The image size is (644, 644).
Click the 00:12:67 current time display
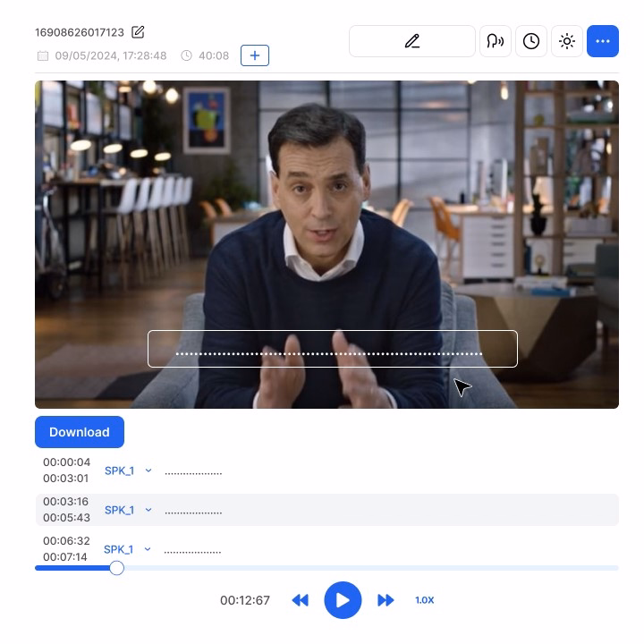pyautogui.click(x=245, y=600)
